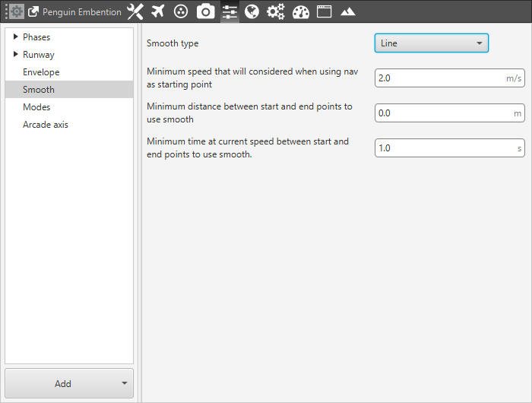
Task: Select Arcade axis in the sidebar list
Action: pos(69,125)
